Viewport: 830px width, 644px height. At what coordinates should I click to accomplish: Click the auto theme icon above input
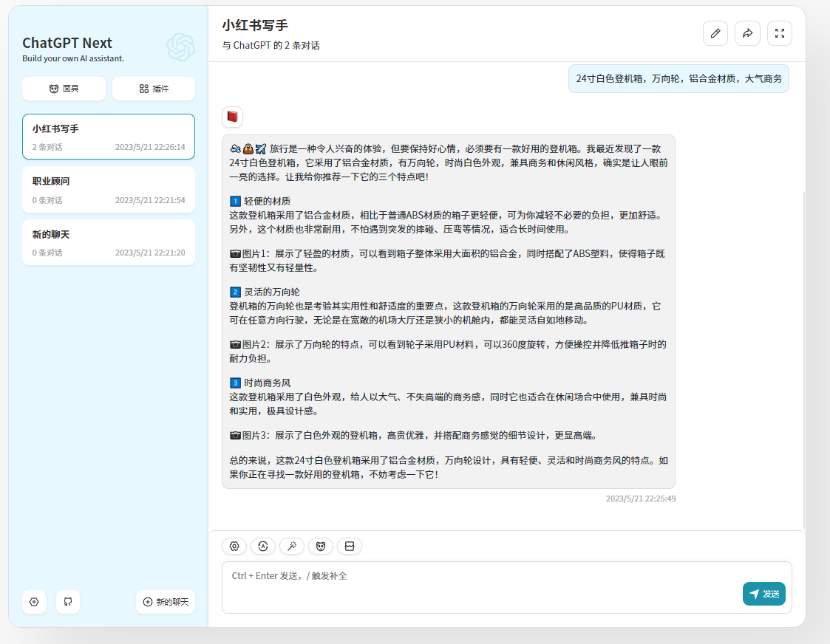click(x=263, y=547)
